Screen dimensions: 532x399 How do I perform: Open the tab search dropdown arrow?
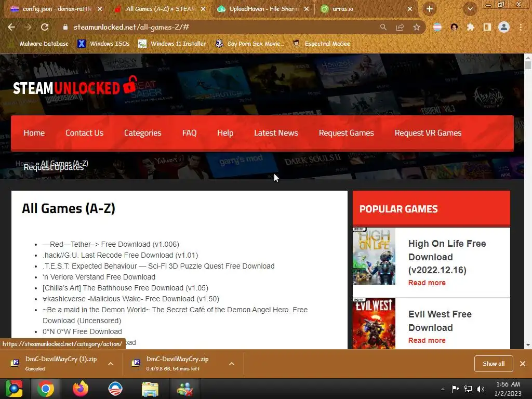470,9
